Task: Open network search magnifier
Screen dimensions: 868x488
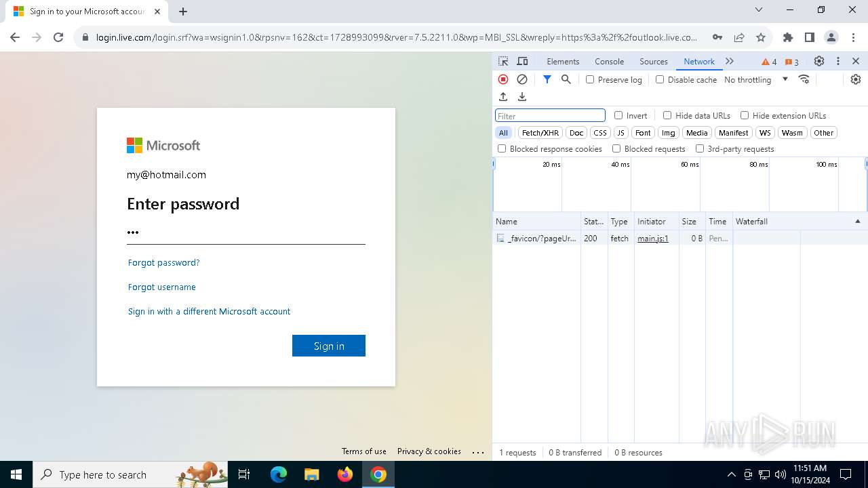Action: click(x=566, y=79)
